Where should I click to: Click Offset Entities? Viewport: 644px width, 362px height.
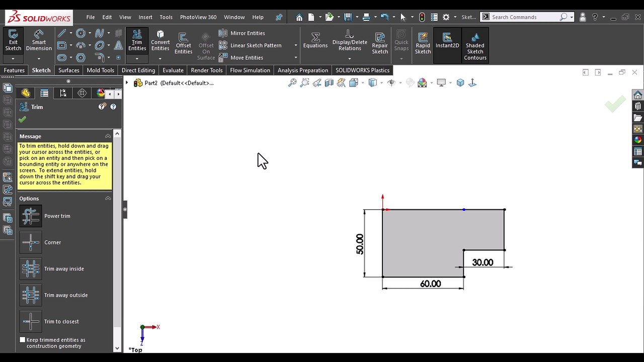183,43
